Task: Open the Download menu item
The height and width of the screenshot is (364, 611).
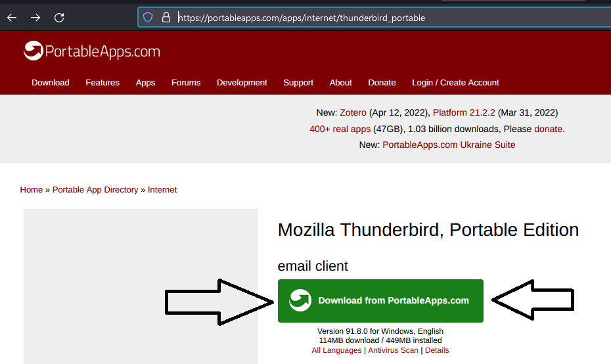Action: pyautogui.click(x=50, y=83)
